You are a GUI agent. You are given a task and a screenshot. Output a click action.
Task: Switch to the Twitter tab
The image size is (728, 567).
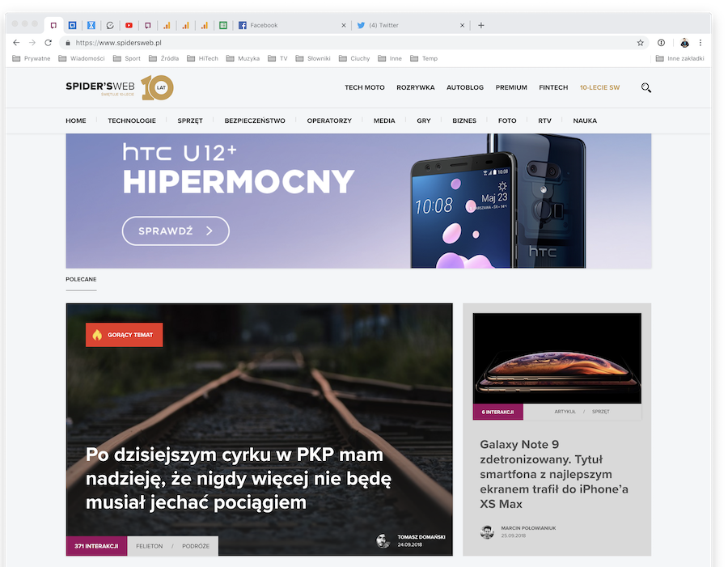tap(409, 25)
